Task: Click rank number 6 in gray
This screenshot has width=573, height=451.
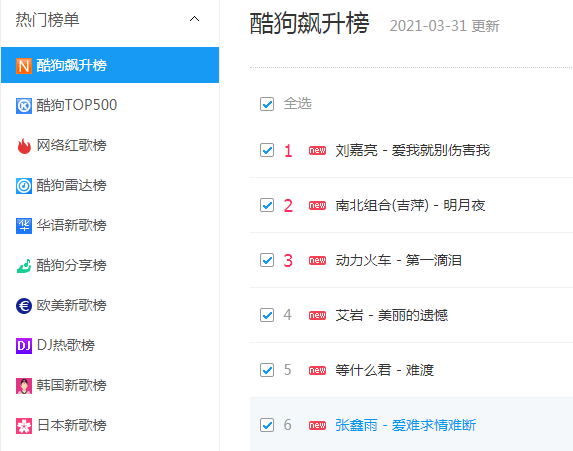Action: (x=288, y=425)
